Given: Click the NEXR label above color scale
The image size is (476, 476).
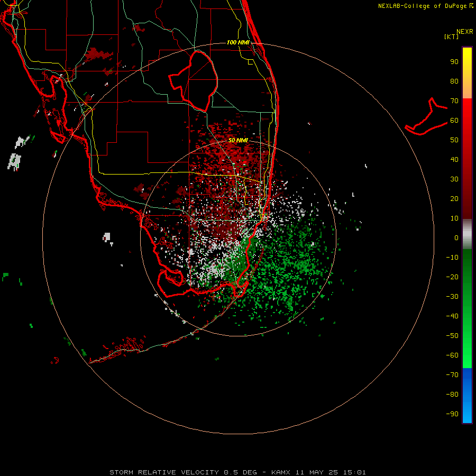Looking at the screenshot, I should coord(464,32).
